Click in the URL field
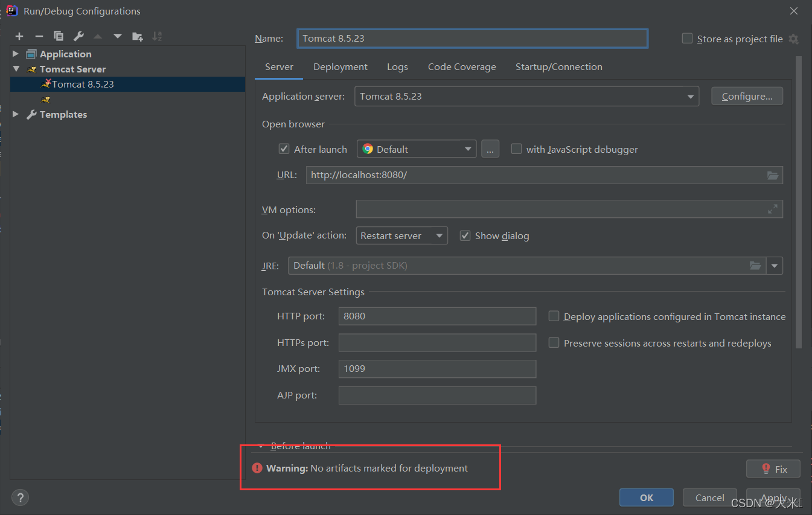The height and width of the screenshot is (515, 812). pyautogui.click(x=545, y=175)
